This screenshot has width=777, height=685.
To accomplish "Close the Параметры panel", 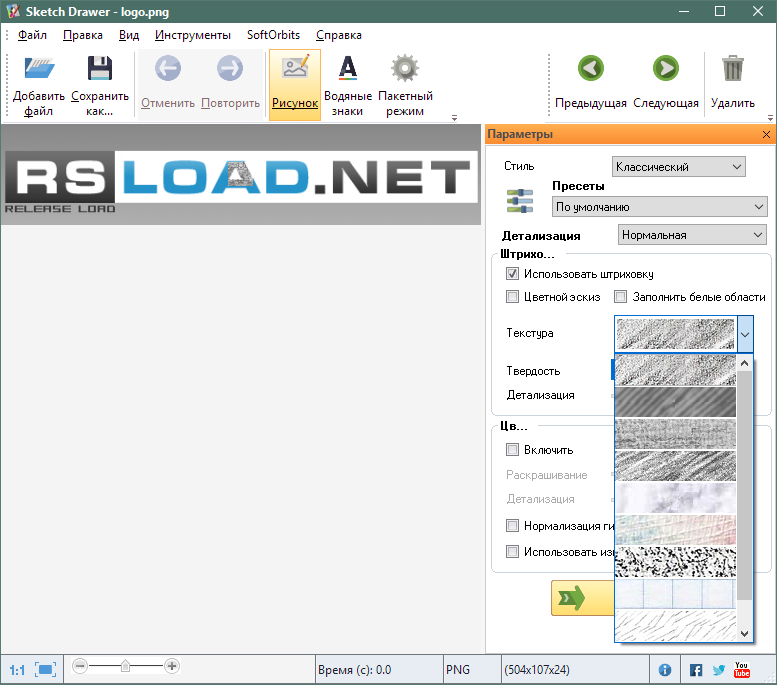I will [x=766, y=134].
